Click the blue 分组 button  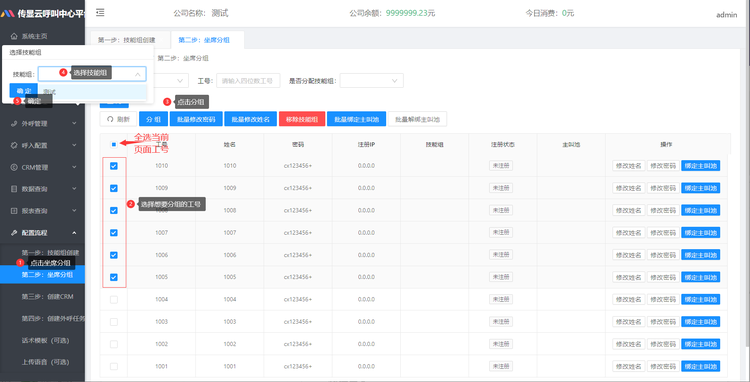click(153, 119)
